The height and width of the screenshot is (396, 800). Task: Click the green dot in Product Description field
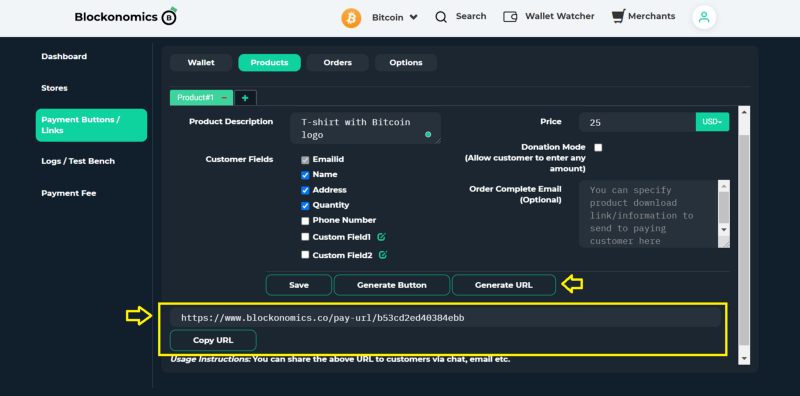click(x=428, y=135)
